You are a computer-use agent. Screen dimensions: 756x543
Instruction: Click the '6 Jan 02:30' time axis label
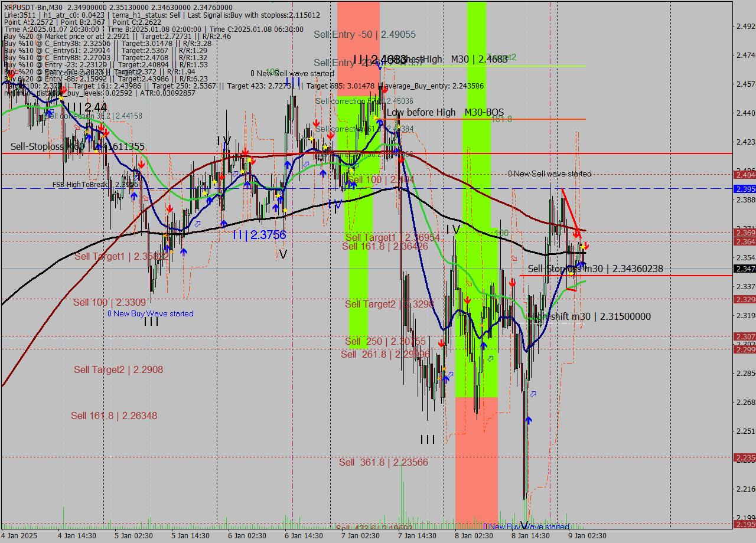click(x=247, y=535)
